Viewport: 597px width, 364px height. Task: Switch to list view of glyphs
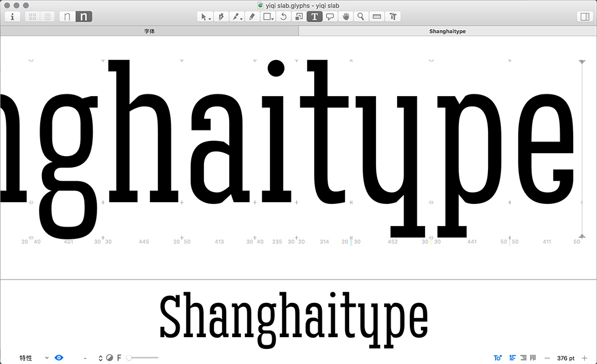point(48,17)
